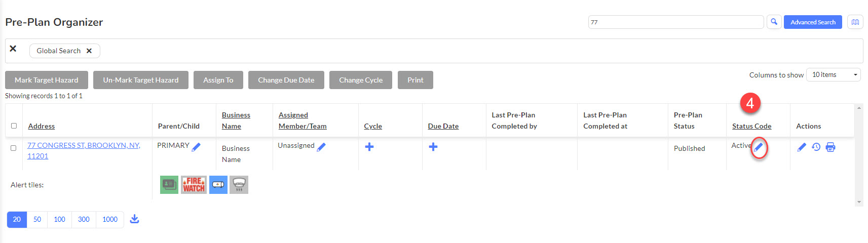Click the FIRE WATCH alert tile
The width and height of the screenshot is (868, 243).
[x=194, y=185]
